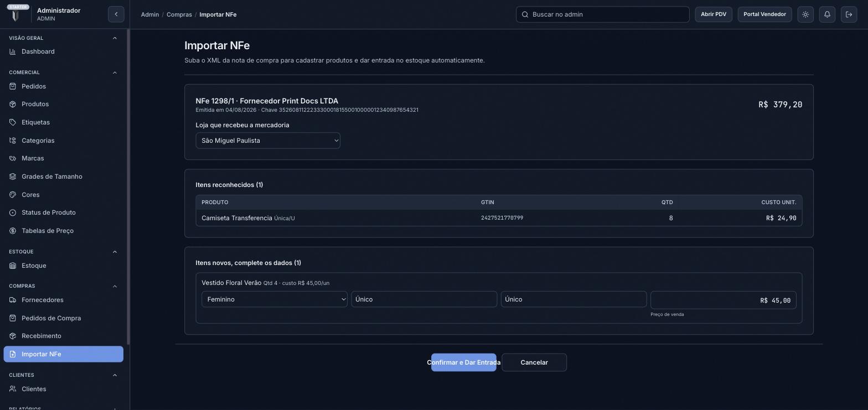
Task: Click Confirmar e Dar Entrada button
Action: tap(464, 362)
